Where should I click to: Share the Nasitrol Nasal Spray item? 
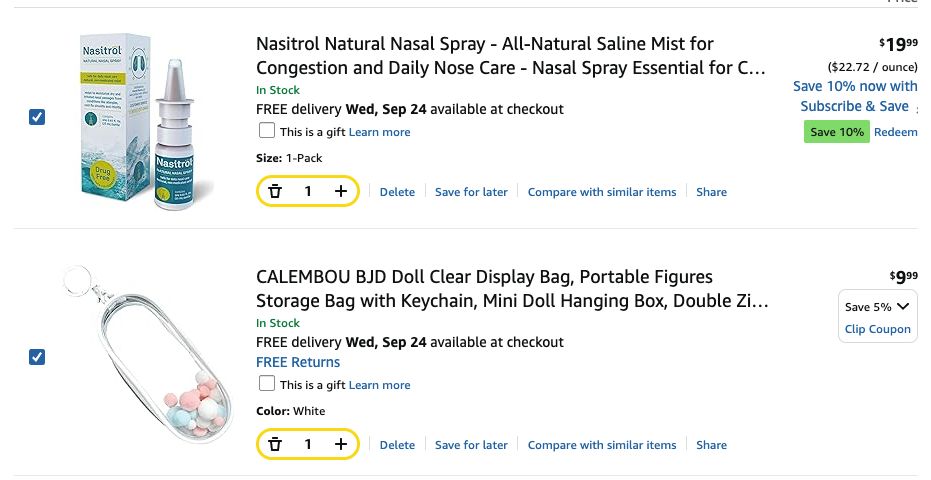pyautogui.click(x=711, y=192)
